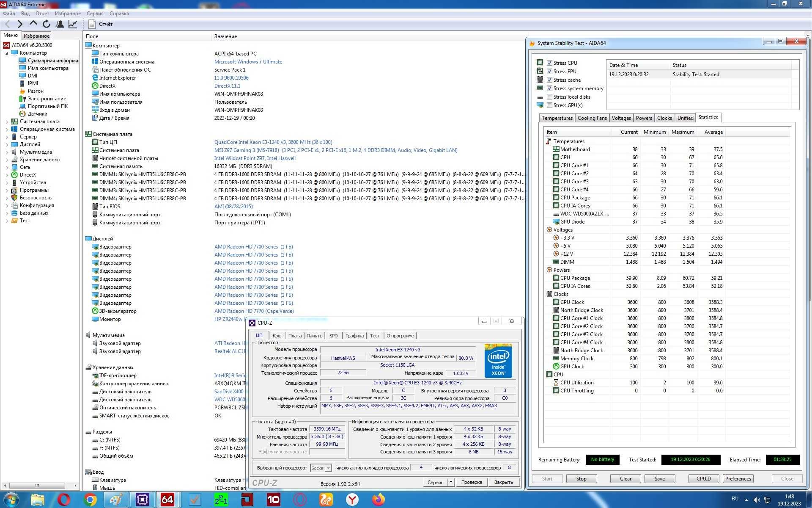Enable the Stress GPU(s) checkbox
The image size is (812, 508).
pos(549,105)
